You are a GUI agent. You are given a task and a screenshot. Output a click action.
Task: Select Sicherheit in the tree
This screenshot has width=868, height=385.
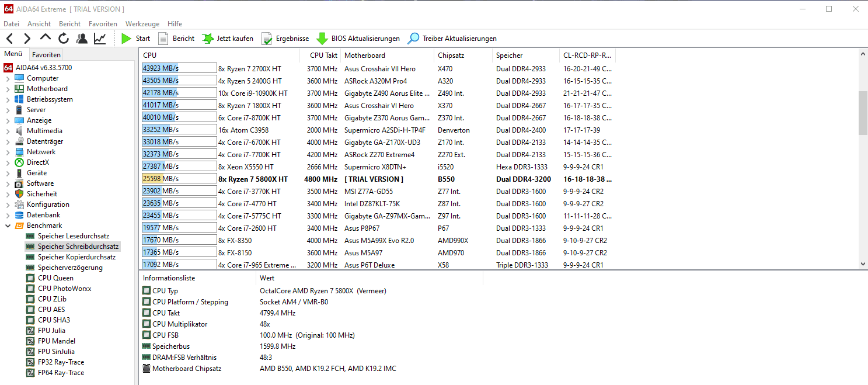click(x=42, y=194)
